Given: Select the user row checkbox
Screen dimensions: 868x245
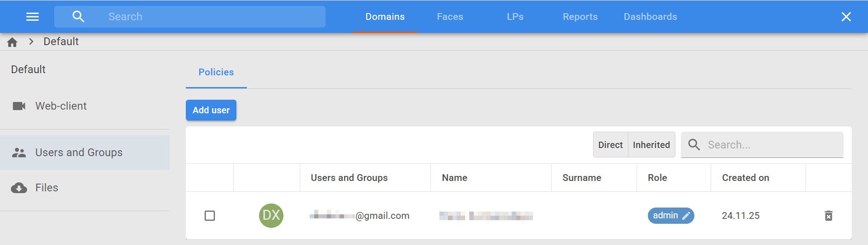Looking at the screenshot, I should pyautogui.click(x=210, y=216).
